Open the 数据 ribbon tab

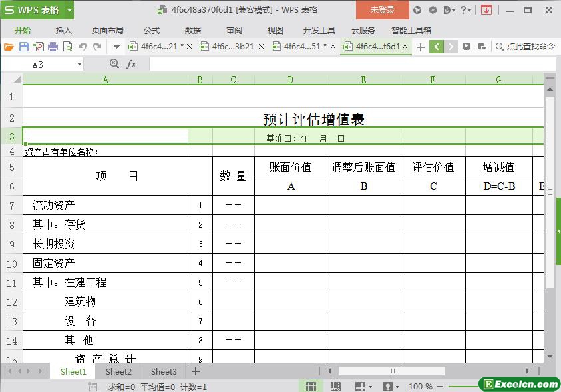click(193, 31)
